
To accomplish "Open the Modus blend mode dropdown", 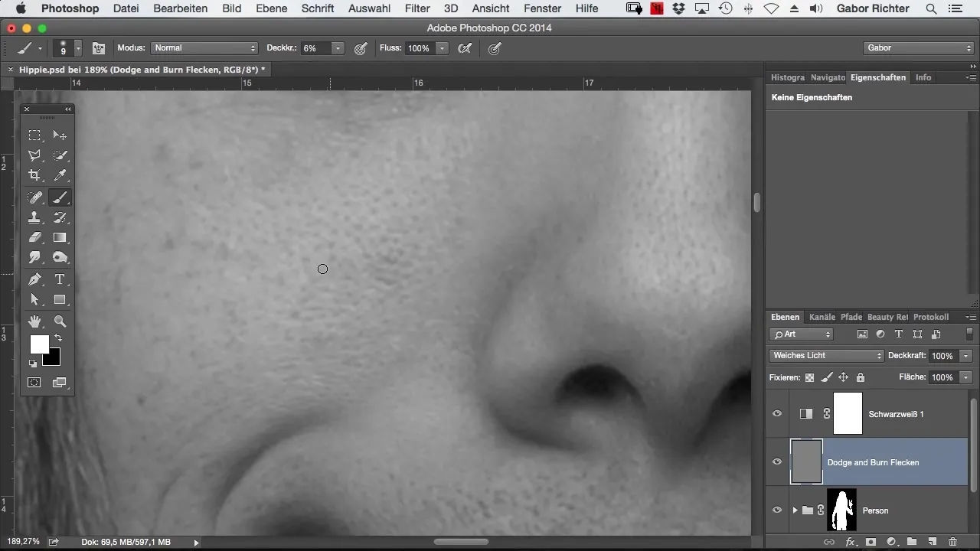I will point(204,48).
